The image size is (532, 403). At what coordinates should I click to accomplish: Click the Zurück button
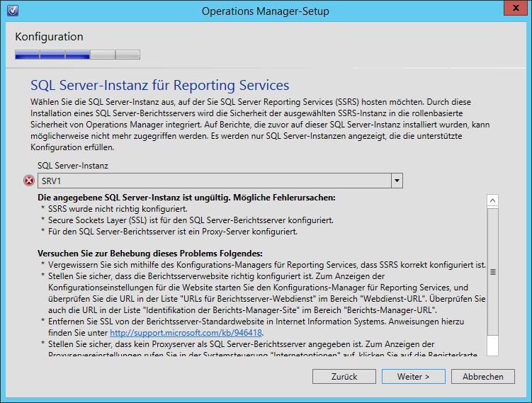pyautogui.click(x=344, y=377)
